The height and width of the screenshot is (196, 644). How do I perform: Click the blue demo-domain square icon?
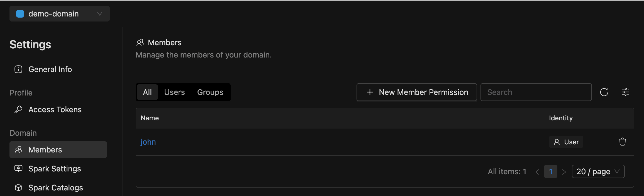[x=20, y=14]
